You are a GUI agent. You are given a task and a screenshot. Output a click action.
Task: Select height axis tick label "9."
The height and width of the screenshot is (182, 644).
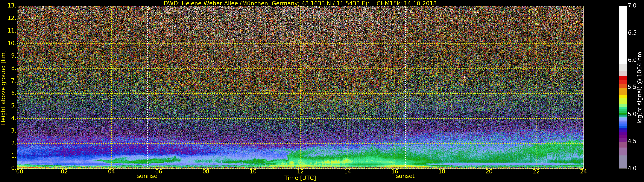coord(14,56)
